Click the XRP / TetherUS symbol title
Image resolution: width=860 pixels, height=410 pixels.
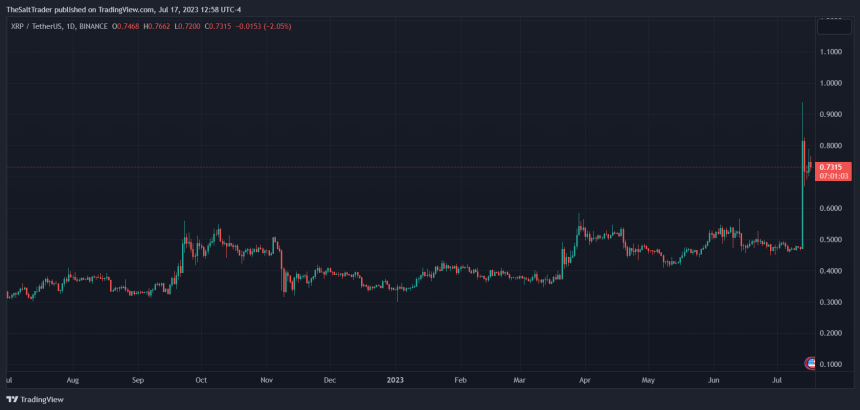35,26
